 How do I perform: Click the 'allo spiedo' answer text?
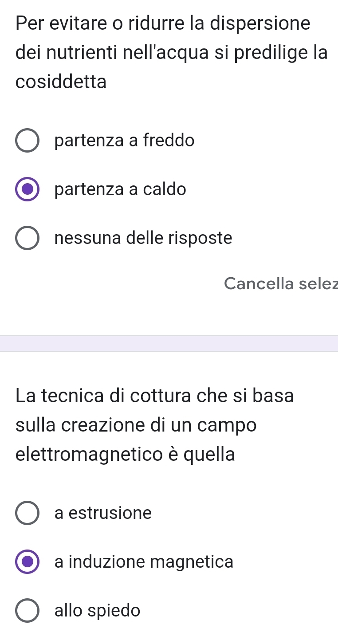tap(97, 611)
